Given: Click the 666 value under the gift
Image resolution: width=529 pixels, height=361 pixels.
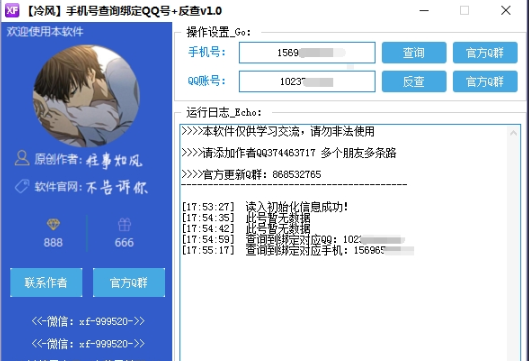Looking at the screenshot, I should (x=124, y=242).
